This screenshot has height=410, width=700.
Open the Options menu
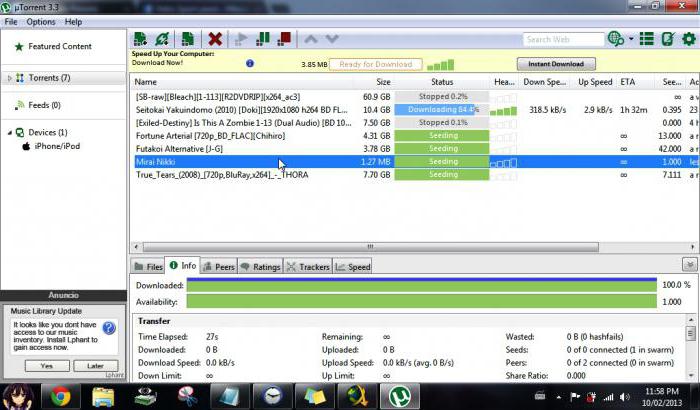[41, 22]
